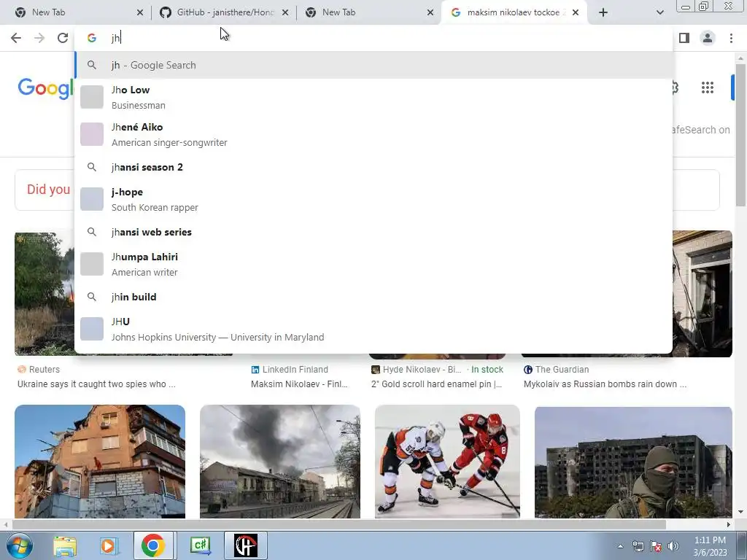747x560 pixels.
Task: Close the first New Tab
Action: click(139, 12)
